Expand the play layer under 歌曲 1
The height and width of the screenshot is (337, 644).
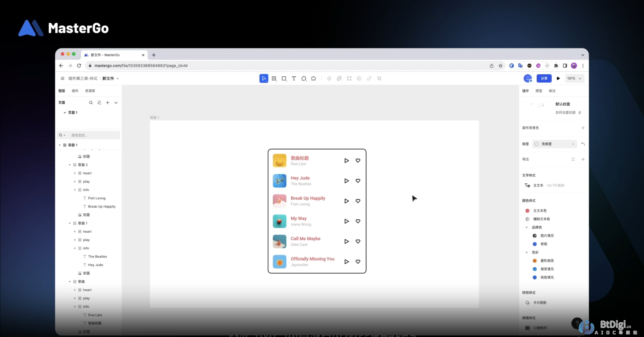[x=75, y=240]
